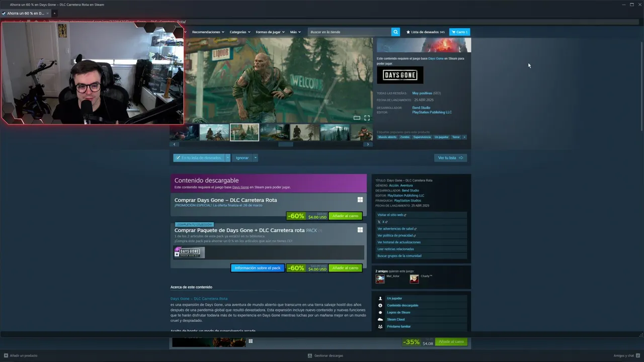Select the Mundo abierto tag
This screenshot has height=362, width=644.
click(387, 137)
